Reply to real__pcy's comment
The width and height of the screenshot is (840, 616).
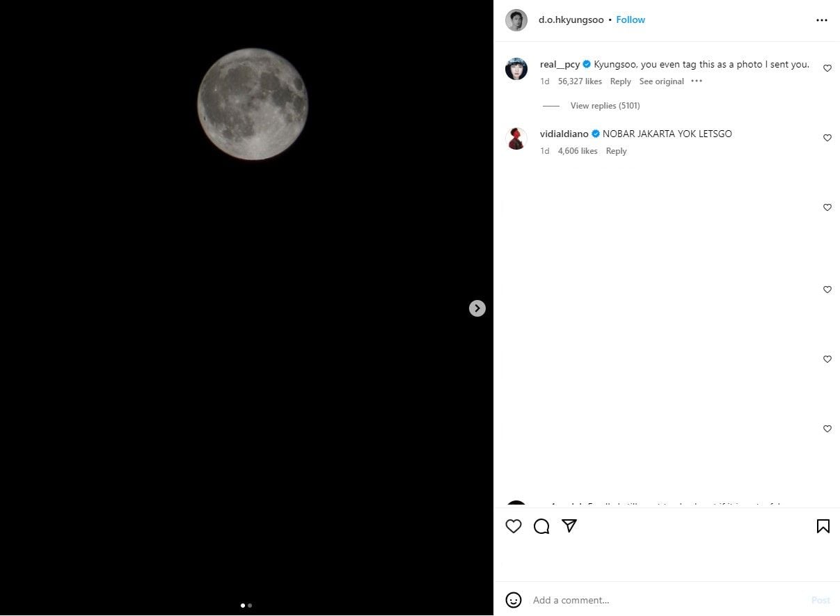point(620,81)
